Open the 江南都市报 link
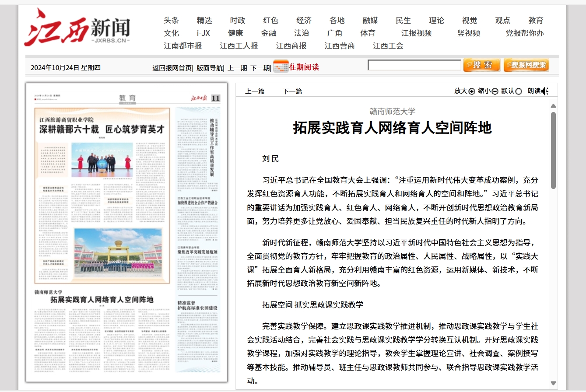 click(x=183, y=45)
